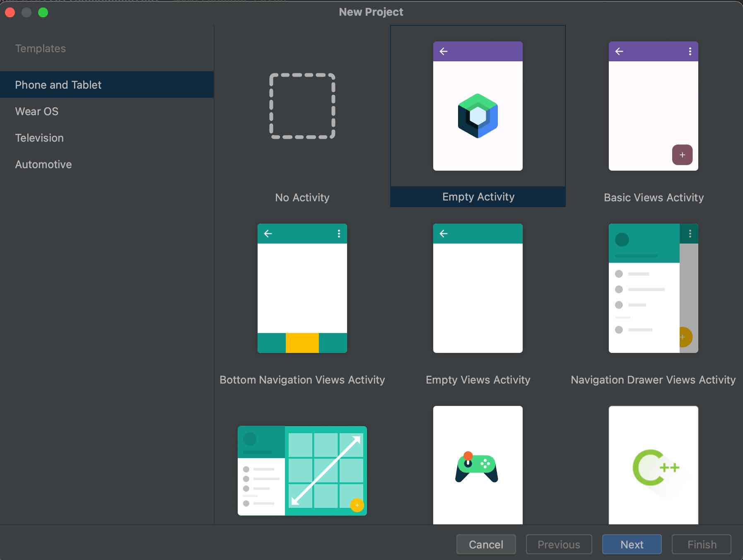Viewport: 743px width, 560px height.
Task: Choose the Navigation Drawer Views Activity template
Action: pos(653,288)
